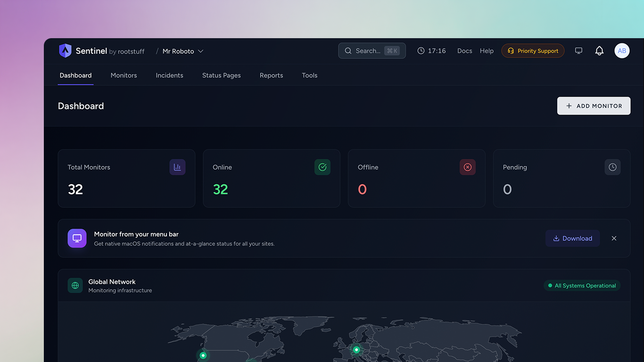Click the red Offline count 0
Image resolution: width=644 pixels, height=362 pixels.
pos(362,189)
